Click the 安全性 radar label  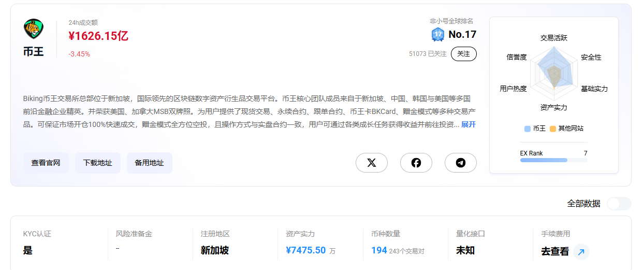(591, 57)
